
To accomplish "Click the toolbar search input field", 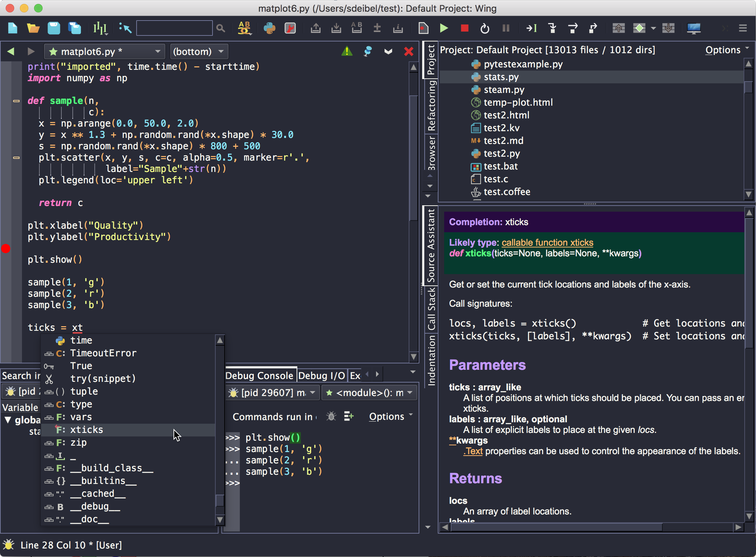I will 174,28.
